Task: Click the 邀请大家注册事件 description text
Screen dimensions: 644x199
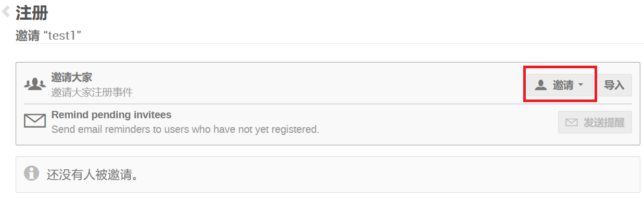Action: (92, 93)
